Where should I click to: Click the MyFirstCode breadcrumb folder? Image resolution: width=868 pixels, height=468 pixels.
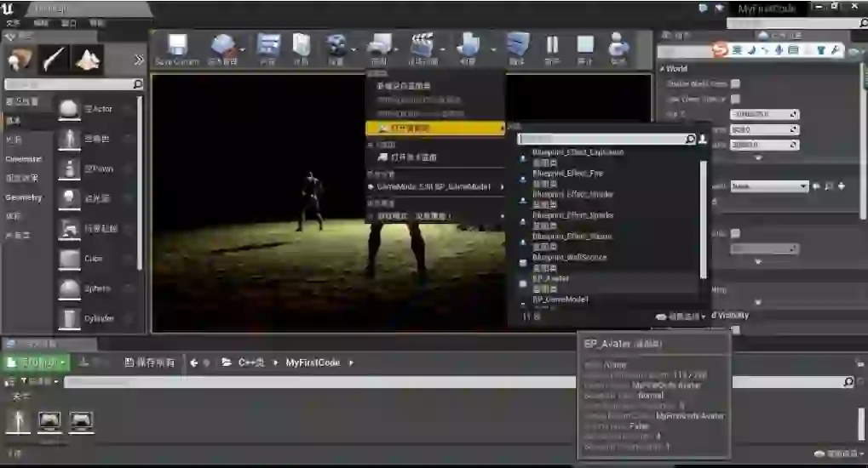(x=313, y=362)
